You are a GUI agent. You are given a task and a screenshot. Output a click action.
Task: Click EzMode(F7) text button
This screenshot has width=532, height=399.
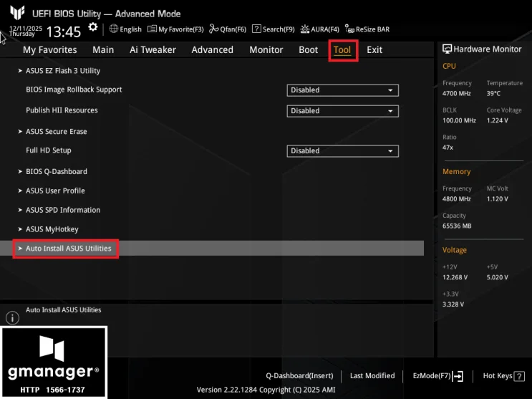click(432, 376)
